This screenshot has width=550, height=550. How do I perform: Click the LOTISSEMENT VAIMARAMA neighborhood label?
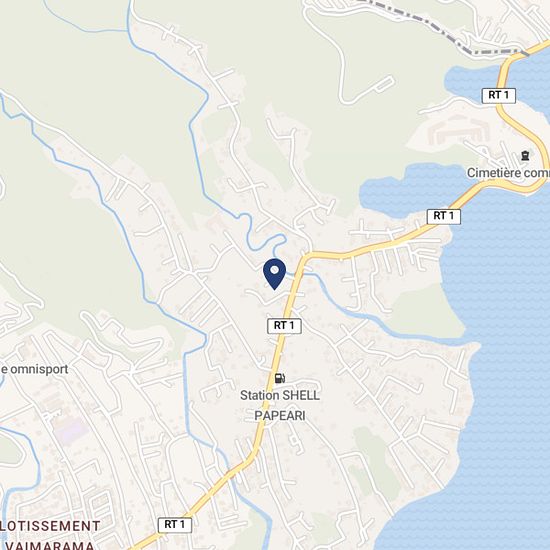pyautogui.click(x=50, y=536)
